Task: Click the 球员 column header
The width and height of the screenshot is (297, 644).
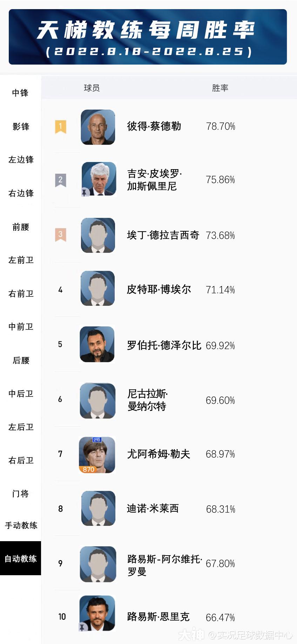Action: (92, 88)
